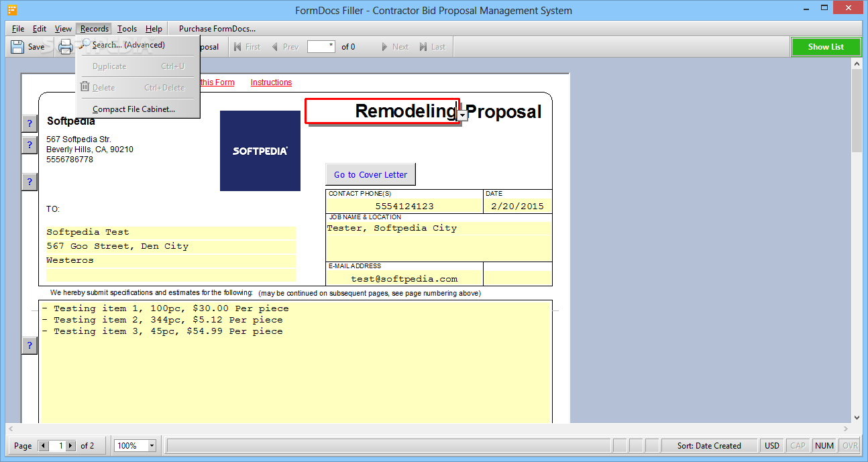Click the '567 Goo Street, Den City' line
This screenshot has height=462, width=868.
click(170, 246)
